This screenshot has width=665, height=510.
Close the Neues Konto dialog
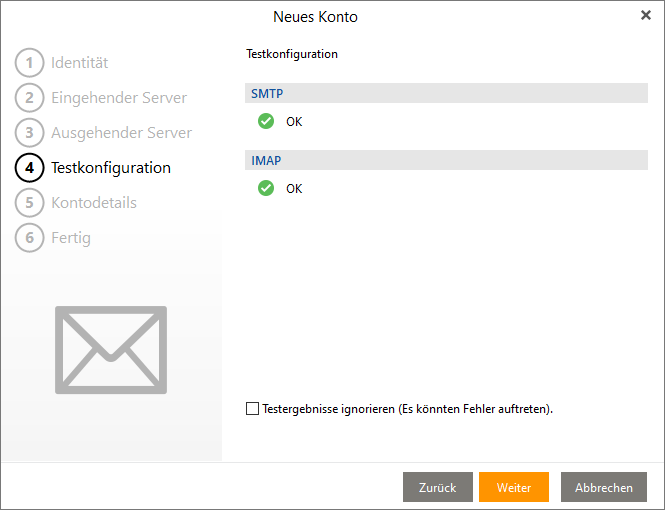click(645, 15)
